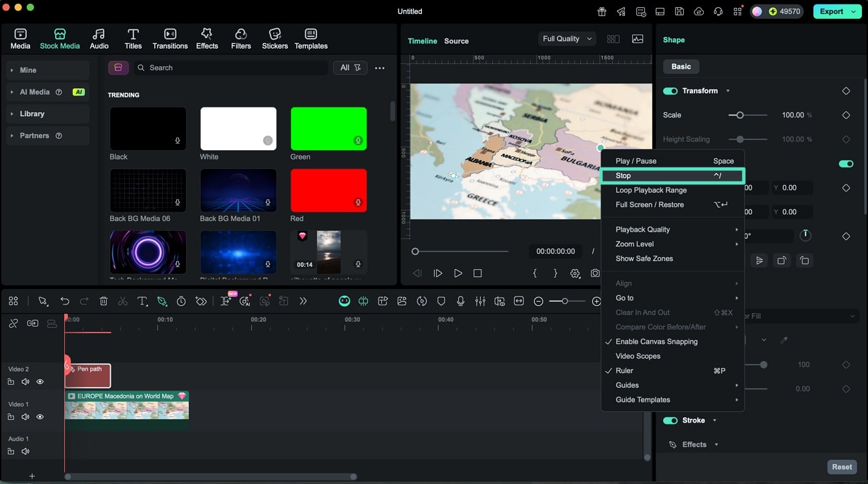This screenshot has height=484, width=868.
Task: Select the Green stock media thumbnail
Action: [x=329, y=129]
